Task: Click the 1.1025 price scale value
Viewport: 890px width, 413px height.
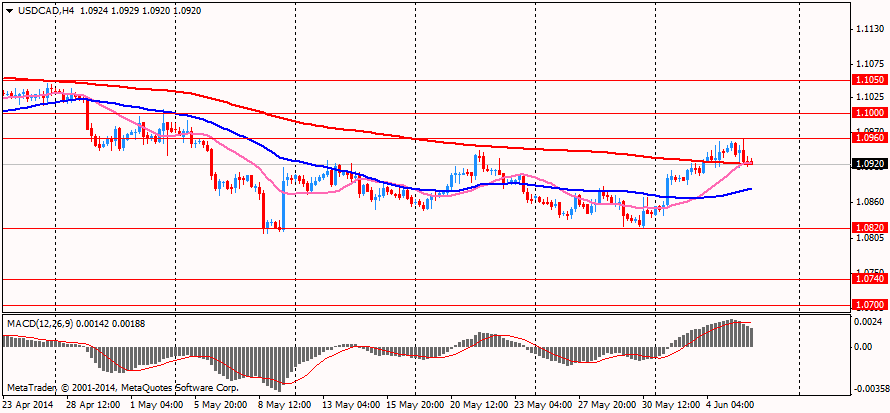Action: click(871, 96)
